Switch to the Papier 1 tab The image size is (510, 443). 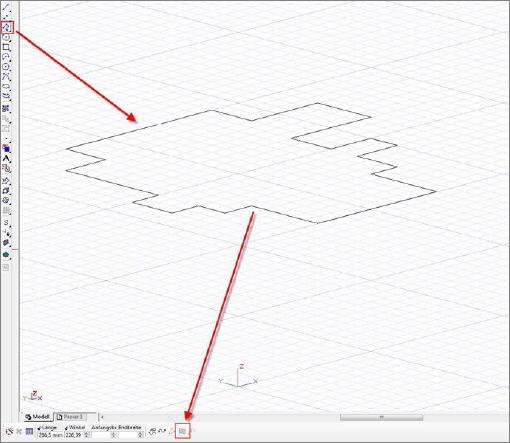pyautogui.click(x=70, y=417)
